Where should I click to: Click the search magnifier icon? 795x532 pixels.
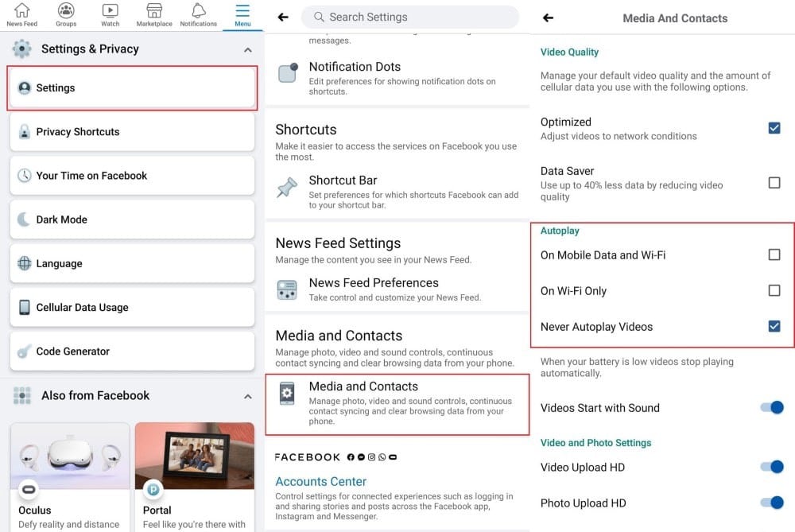coord(319,17)
